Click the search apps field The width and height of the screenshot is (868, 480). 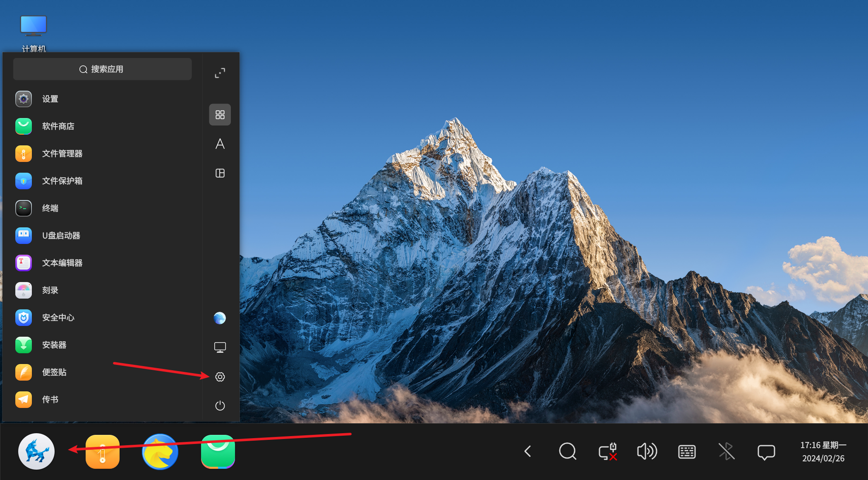[102, 69]
